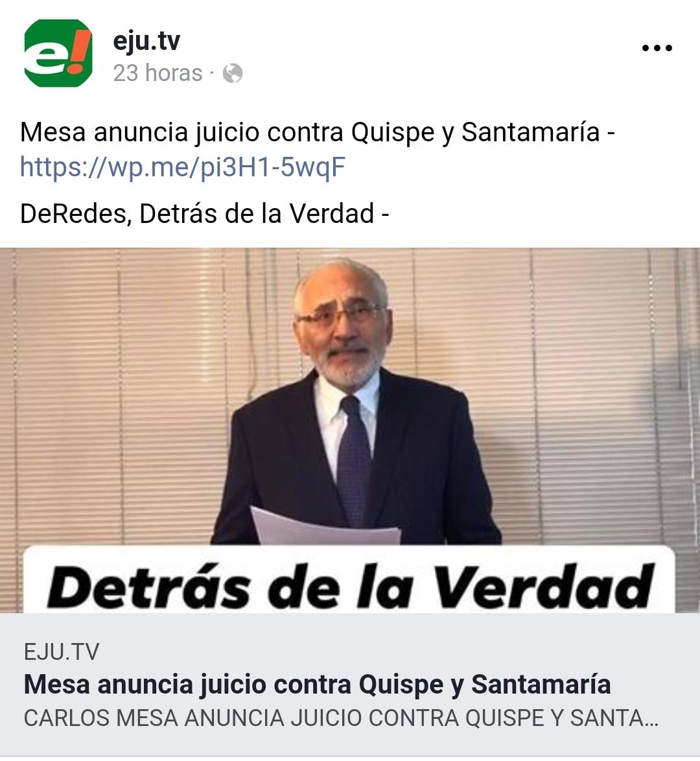The width and height of the screenshot is (700, 761).
Task: Click the word Verdad in the banner
Action: pos(543,587)
